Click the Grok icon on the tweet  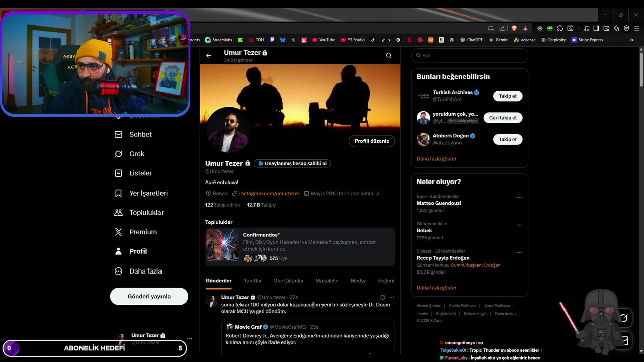(383, 297)
